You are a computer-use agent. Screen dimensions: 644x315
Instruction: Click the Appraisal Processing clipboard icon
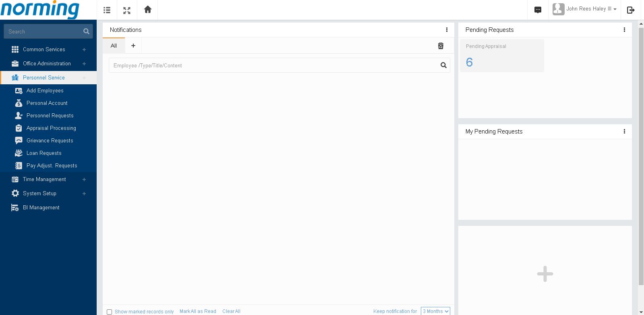[19, 128]
